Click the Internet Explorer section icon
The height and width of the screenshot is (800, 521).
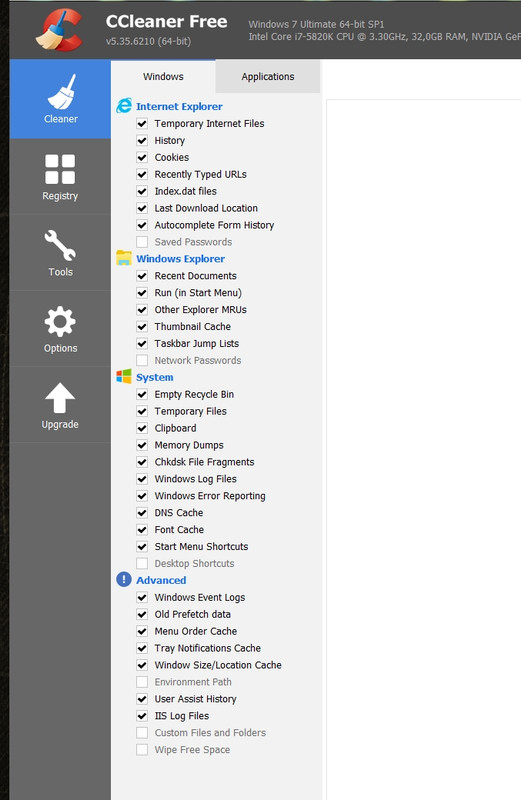pyautogui.click(x=124, y=106)
